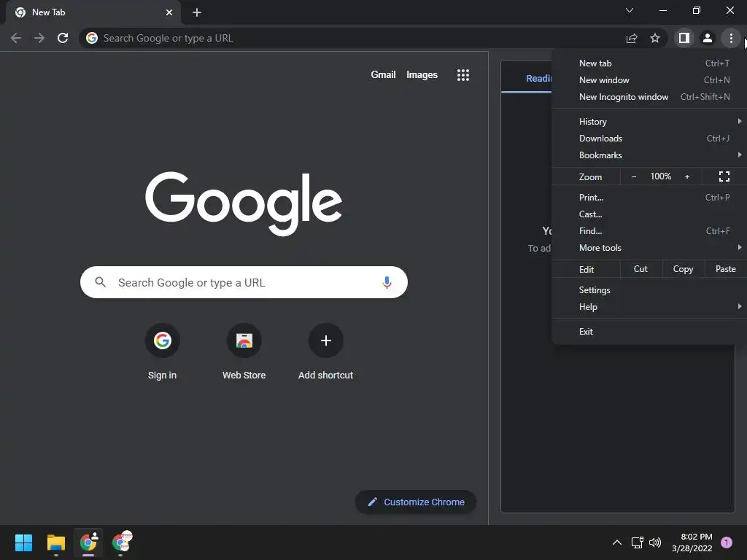Open Downloads from the menu

pos(649,139)
